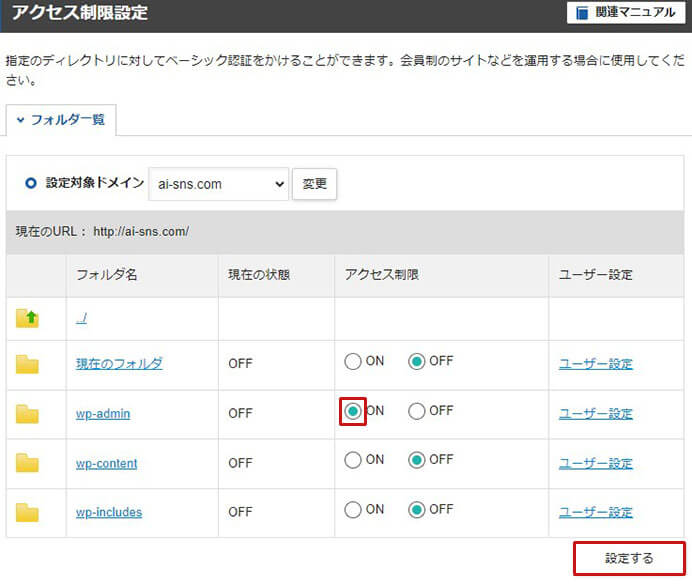Open the ai-sns.com domain dropdown
692x584 pixels.
(218, 184)
